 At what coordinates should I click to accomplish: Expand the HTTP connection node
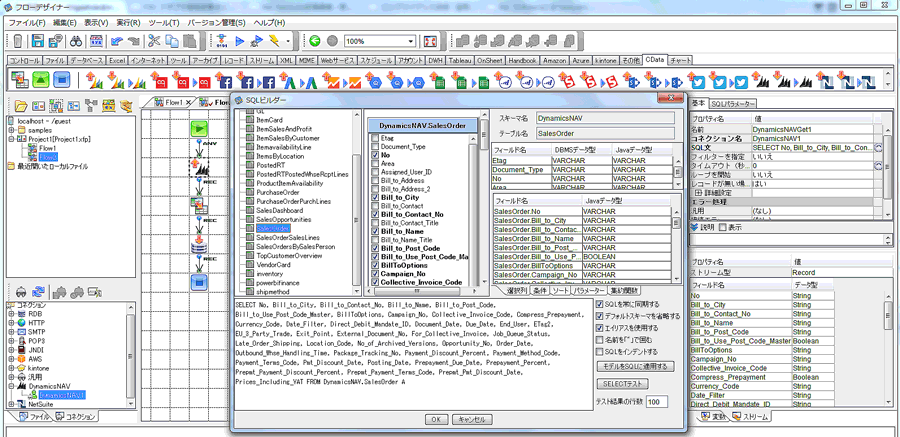11,323
